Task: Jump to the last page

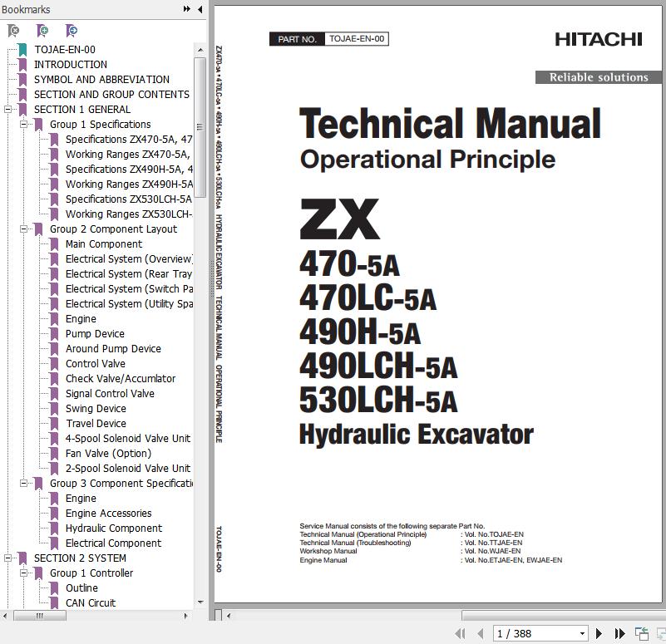Action: (619, 633)
